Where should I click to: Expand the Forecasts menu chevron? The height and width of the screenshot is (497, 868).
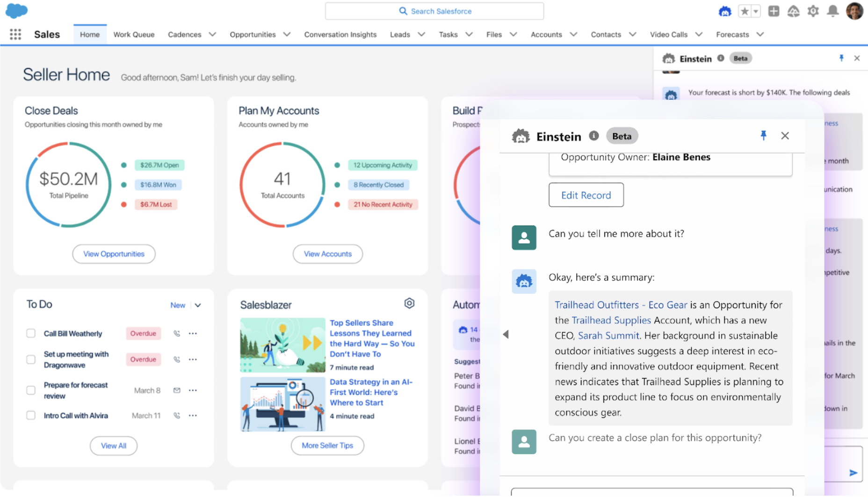[760, 34]
